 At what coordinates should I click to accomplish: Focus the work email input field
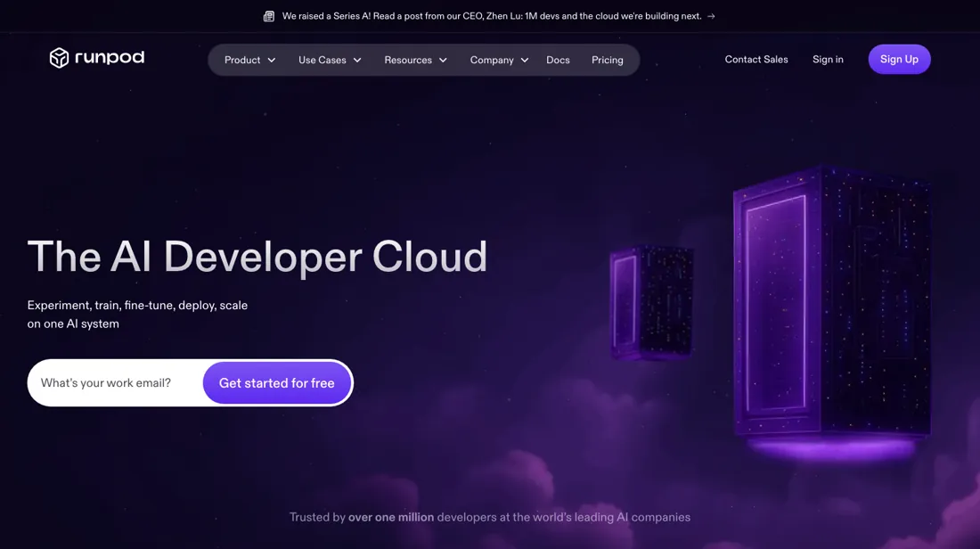point(116,382)
